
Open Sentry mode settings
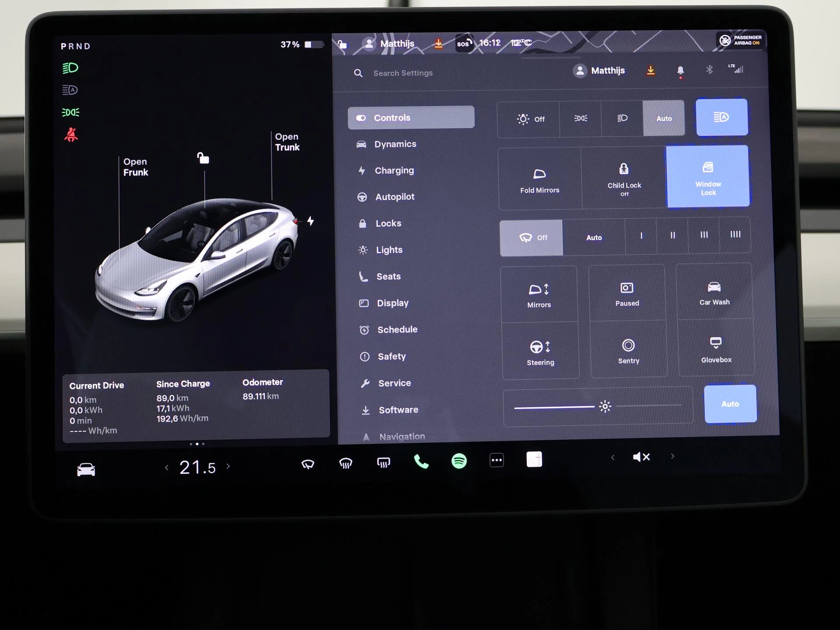(x=629, y=350)
